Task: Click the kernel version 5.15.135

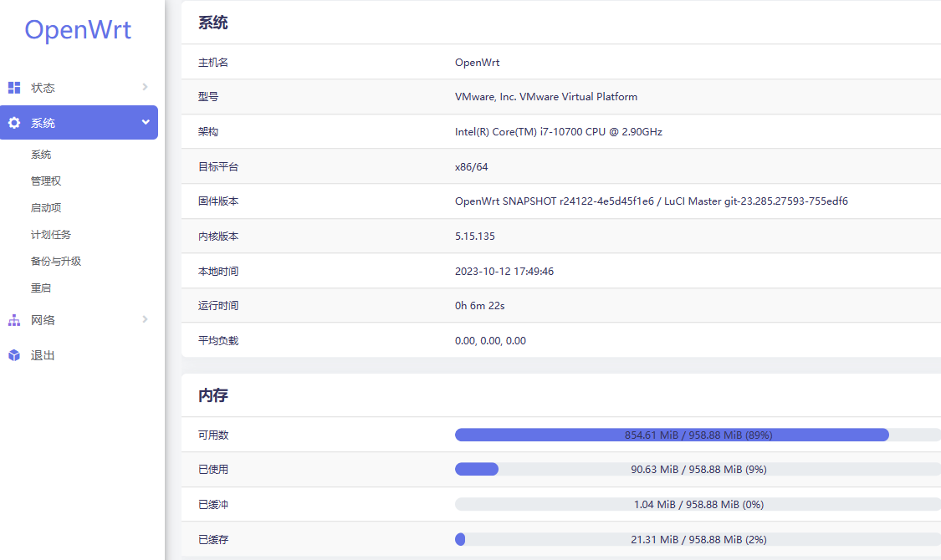Action: (475, 237)
